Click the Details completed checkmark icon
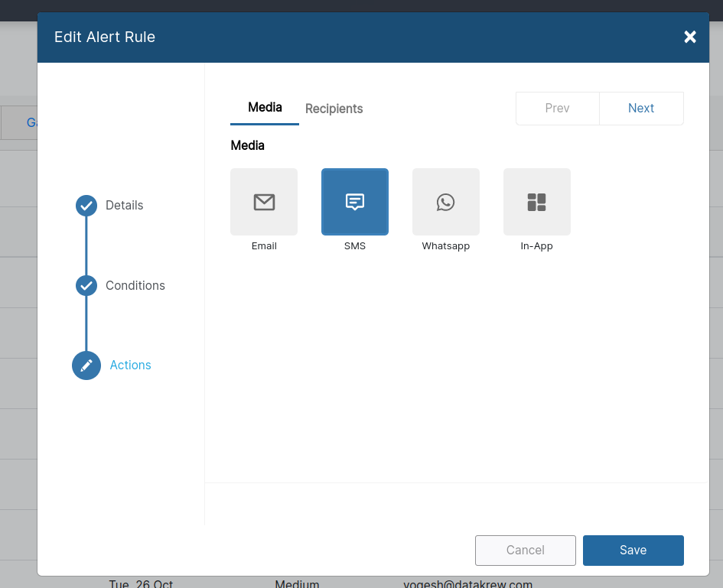 pyautogui.click(x=86, y=205)
